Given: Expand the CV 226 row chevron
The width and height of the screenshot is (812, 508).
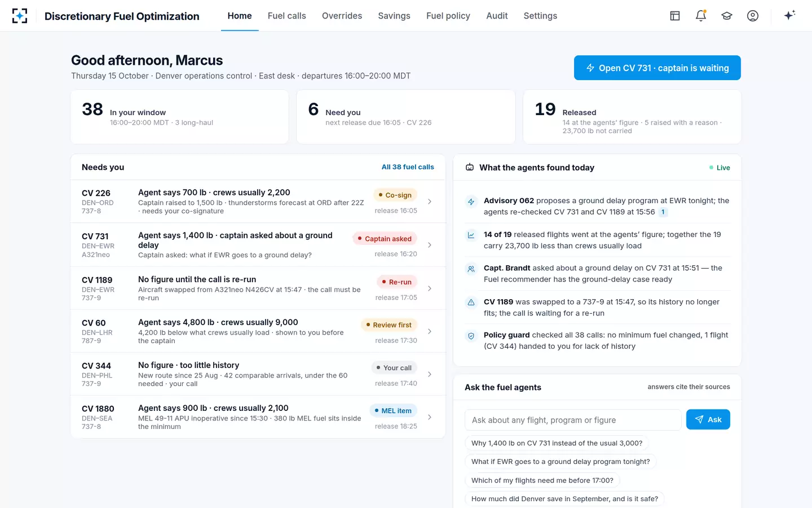Looking at the screenshot, I should [430, 202].
